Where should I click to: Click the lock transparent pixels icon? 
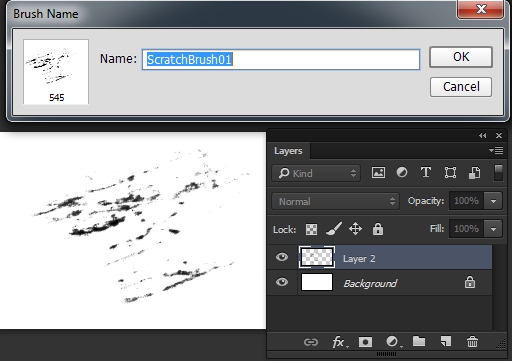click(x=311, y=229)
